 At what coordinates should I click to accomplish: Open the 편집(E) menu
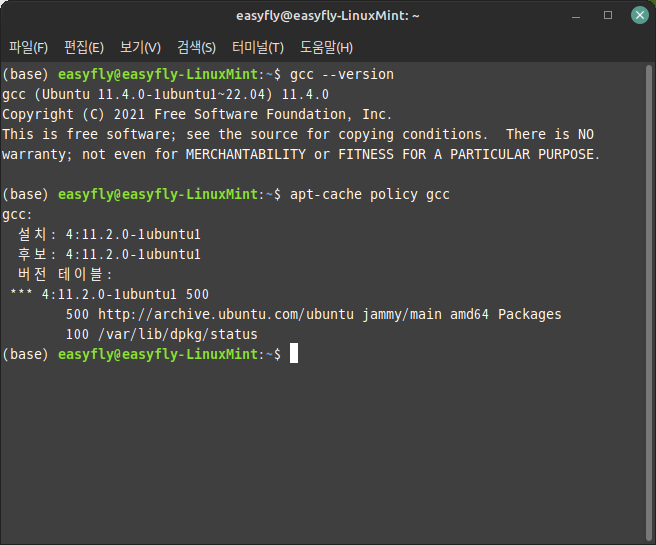[84, 47]
